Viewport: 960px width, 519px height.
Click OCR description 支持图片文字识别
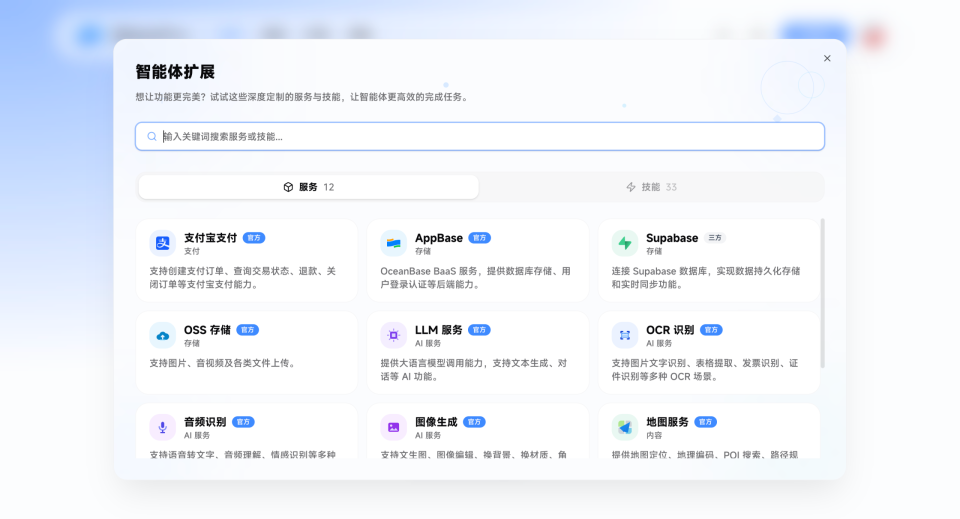coord(705,370)
